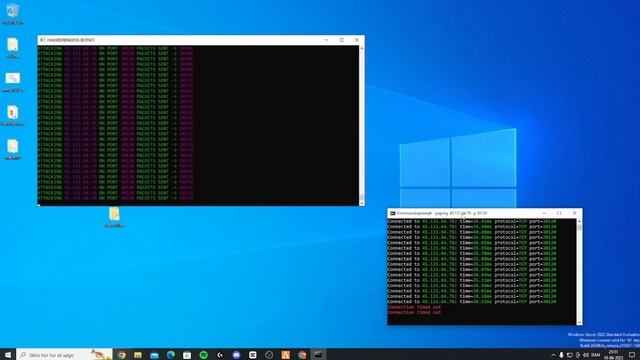Open Spotify from the taskbar
The image size is (640, 360).
click(x=203, y=355)
